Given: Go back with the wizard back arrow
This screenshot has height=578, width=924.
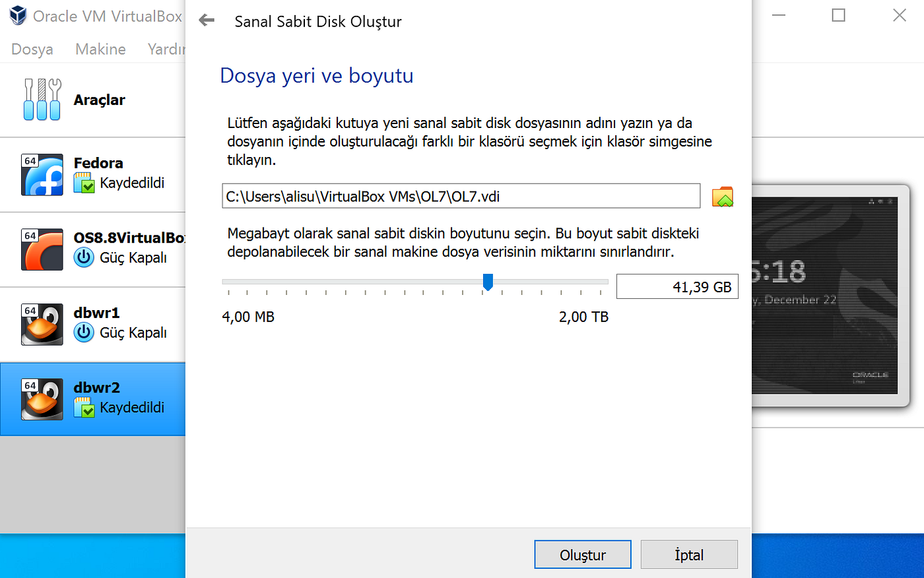Looking at the screenshot, I should pyautogui.click(x=207, y=20).
